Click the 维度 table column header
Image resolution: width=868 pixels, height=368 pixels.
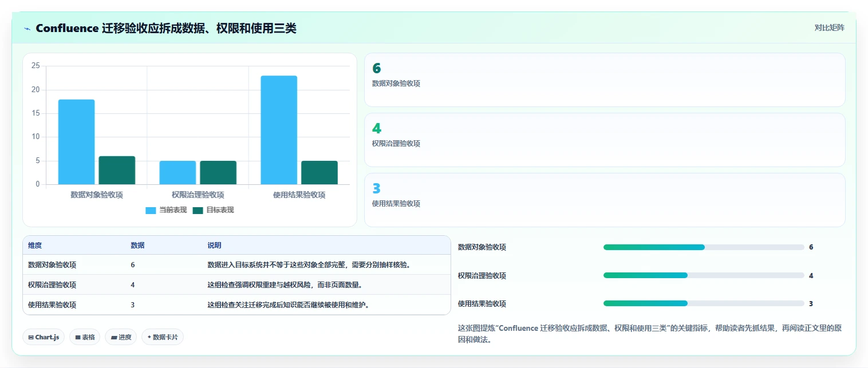click(35, 246)
